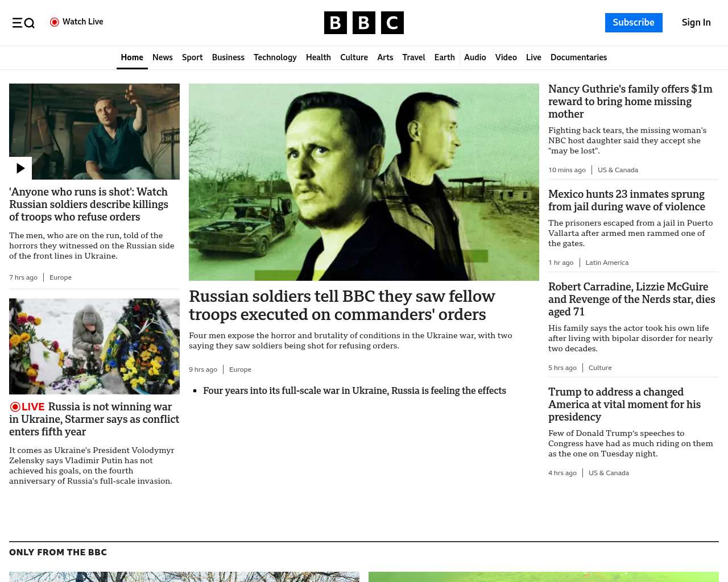Screen dimensions: 728x582
Task: Click "The prisoners escaped from a jail" summary
Action: click(630, 233)
